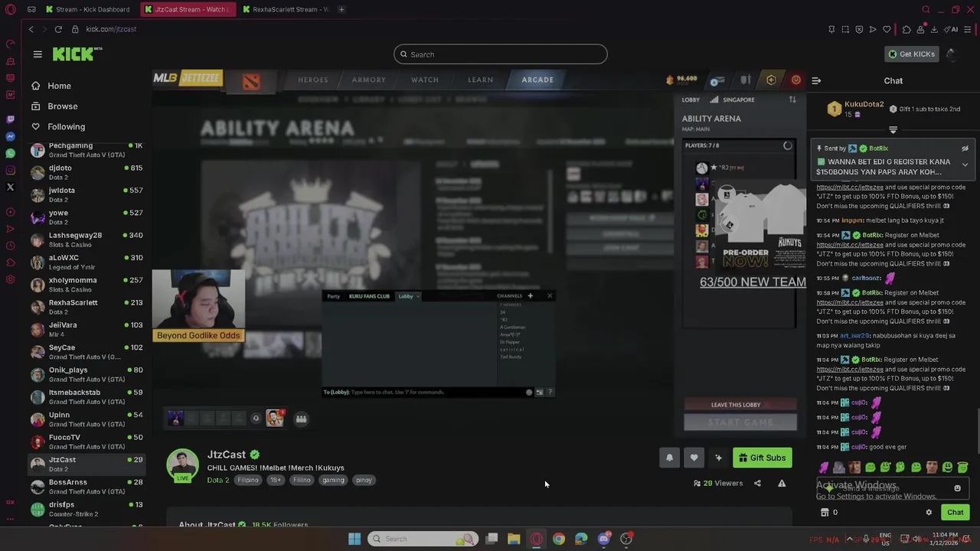
Task: Open a new browser tab
Action: click(341, 9)
